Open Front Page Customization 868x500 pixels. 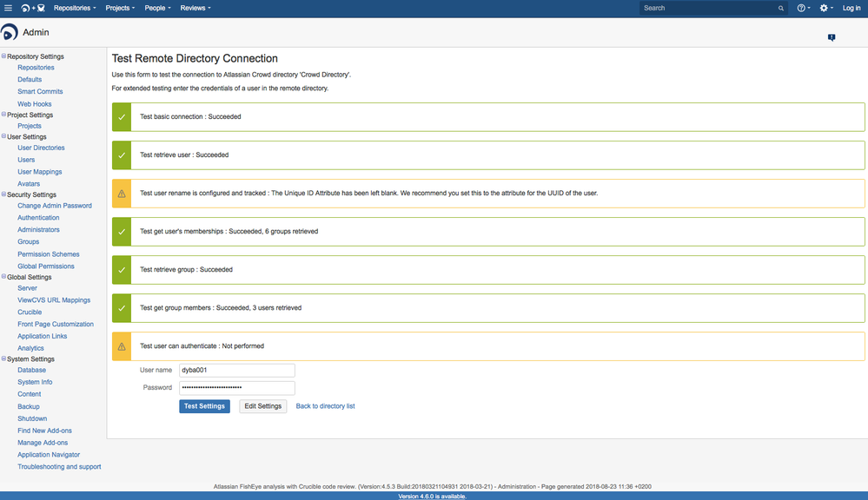point(56,324)
